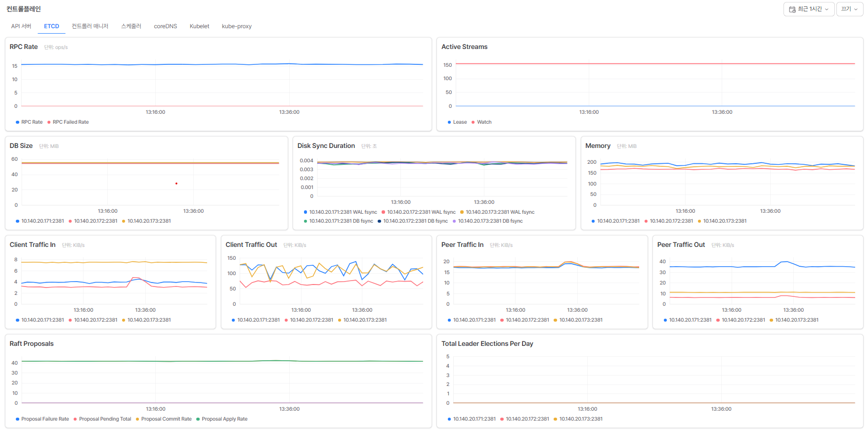Toggle the 10.140.20.173:2381 DB fsync legend entry
Image resolution: width=868 pixels, height=431 pixels.
point(487,221)
